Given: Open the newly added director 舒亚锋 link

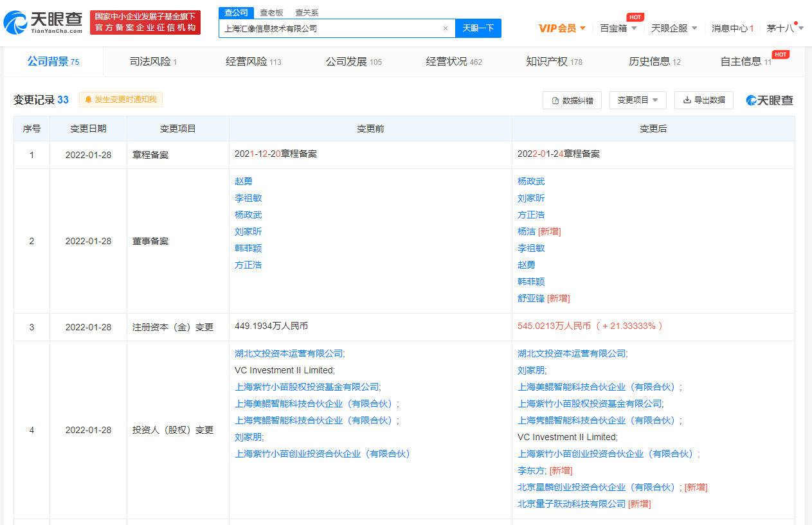Looking at the screenshot, I should coord(531,298).
